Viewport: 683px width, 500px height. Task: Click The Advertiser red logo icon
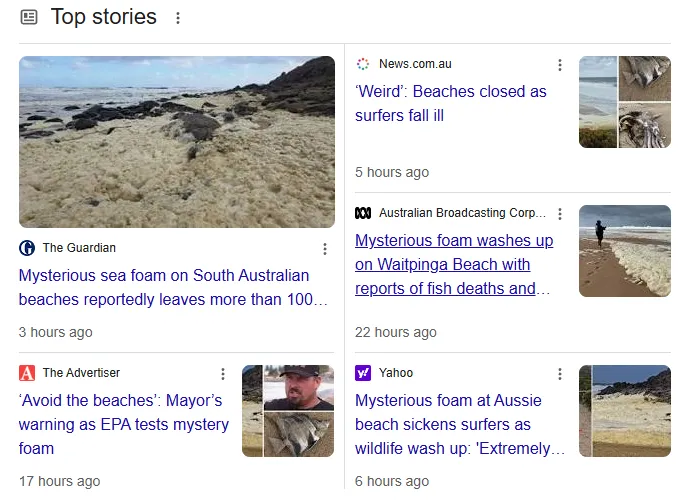pos(27,373)
